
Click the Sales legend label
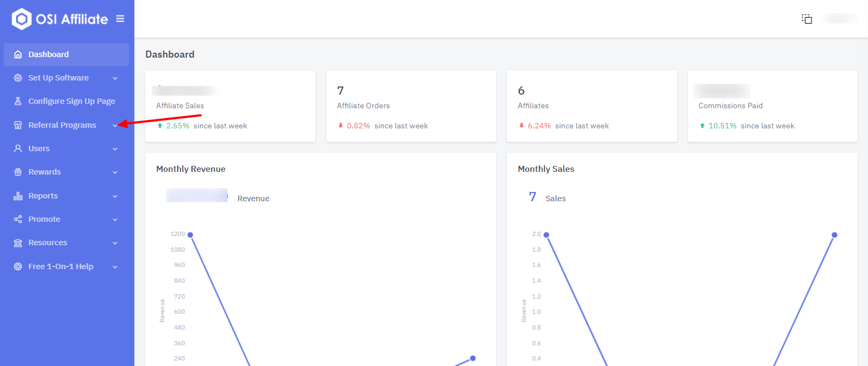point(556,198)
